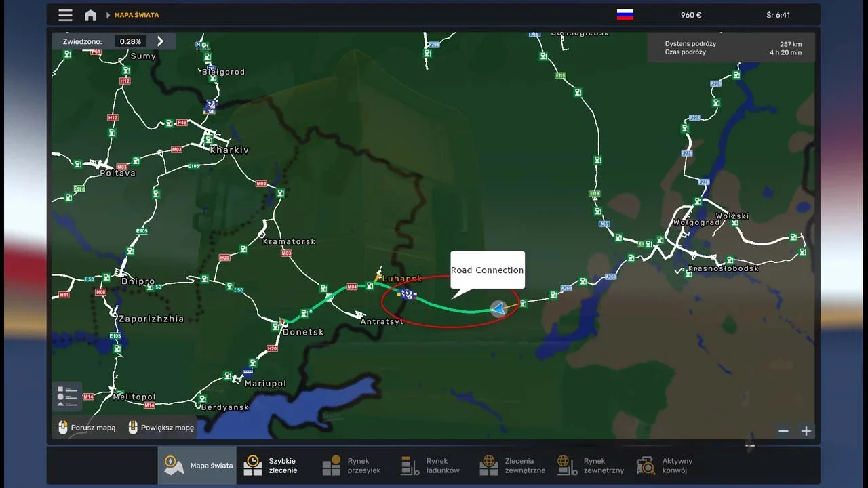Expand the Zwiedzono percentage arrow
The width and height of the screenshot is (868, 488).
(x=160, y=41)
